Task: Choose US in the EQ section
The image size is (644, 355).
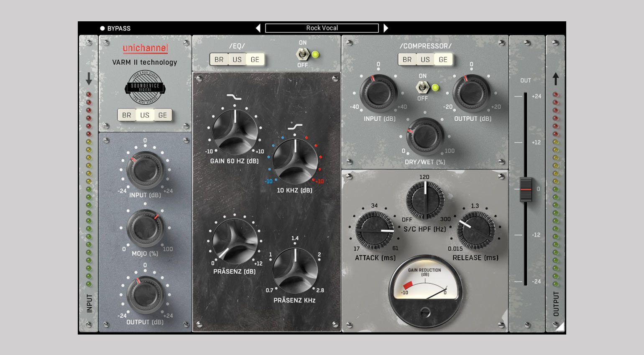Action: [x=237, y=60]
